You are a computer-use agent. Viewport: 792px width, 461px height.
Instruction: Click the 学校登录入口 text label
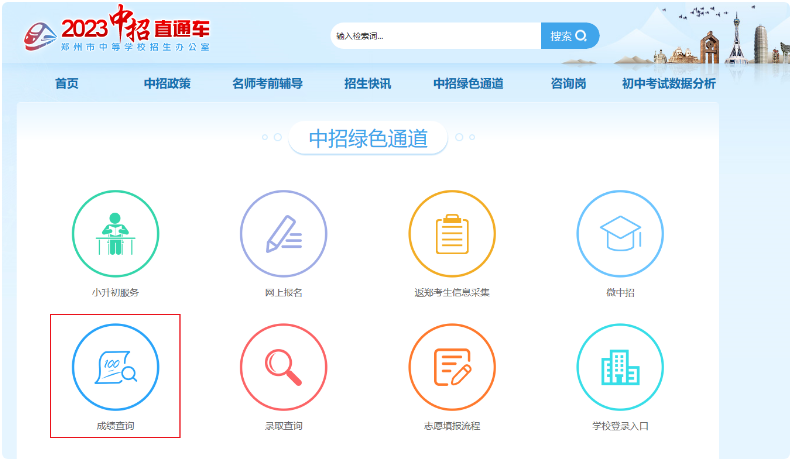(620, 426)
